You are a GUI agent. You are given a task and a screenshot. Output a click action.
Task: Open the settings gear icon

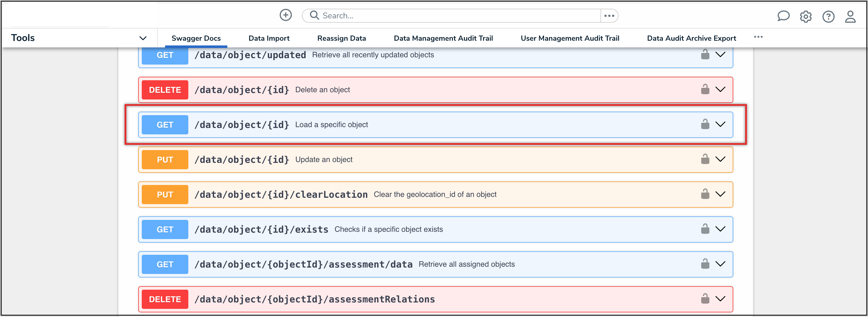tap(805, 16)
